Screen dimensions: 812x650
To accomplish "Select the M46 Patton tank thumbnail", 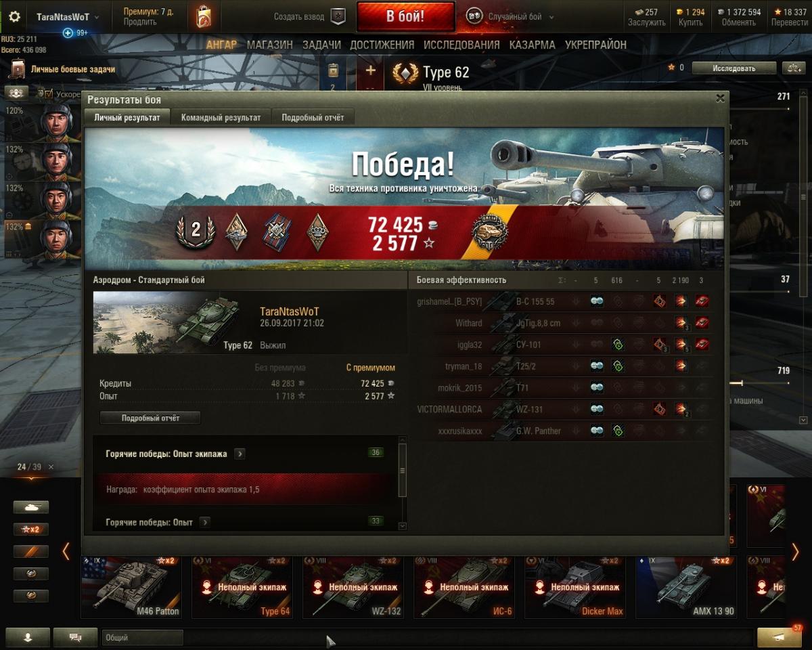I will [131, 586].
